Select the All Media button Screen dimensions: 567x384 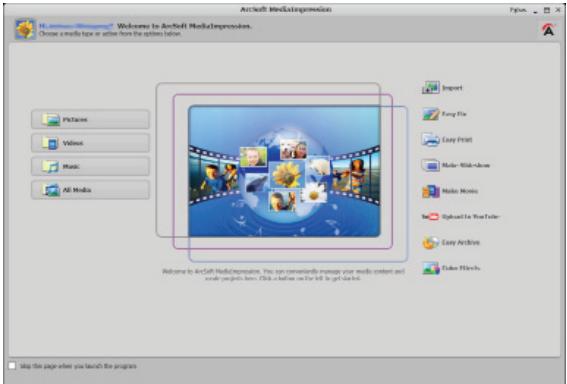[90, 190]
